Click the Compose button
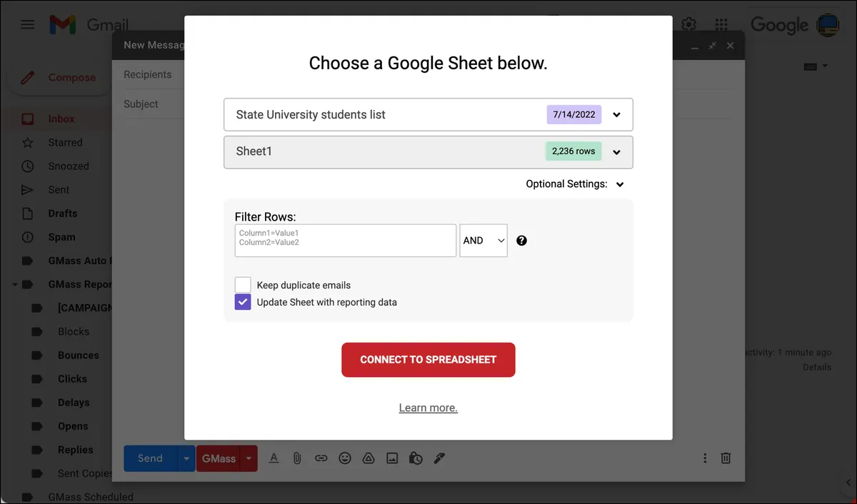This screenshot has height=504, width=857. [x=59, y=78]
